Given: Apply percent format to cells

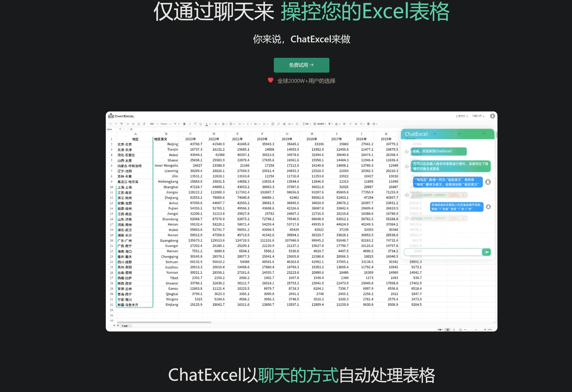Looking at the screenshot, I should coord(133,124).
